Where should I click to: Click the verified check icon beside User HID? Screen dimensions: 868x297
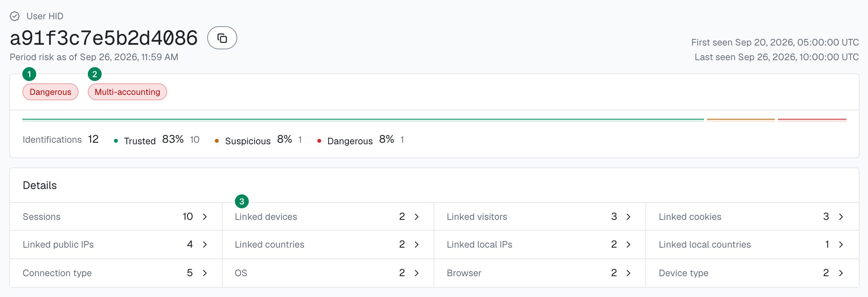click(x=15, y=16)
